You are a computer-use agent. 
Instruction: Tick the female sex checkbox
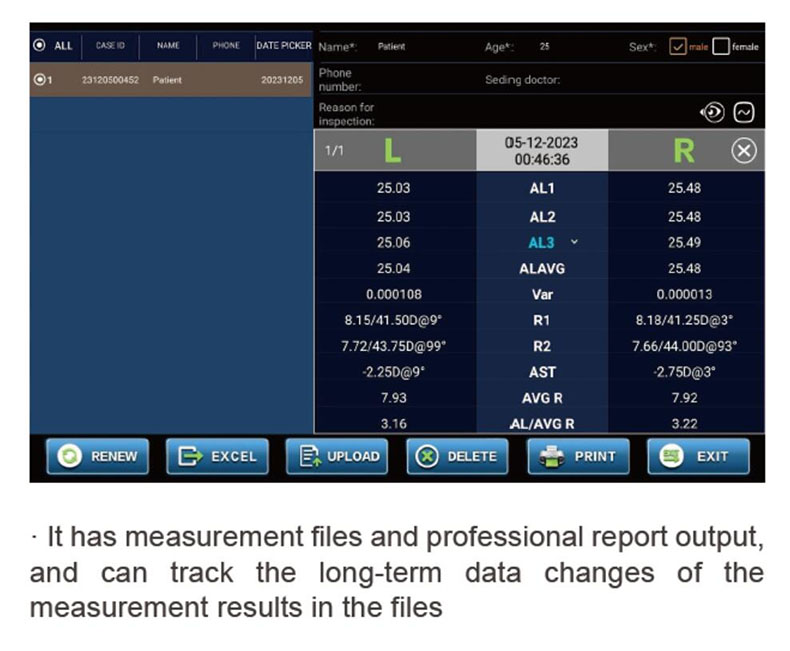(720, 46)
